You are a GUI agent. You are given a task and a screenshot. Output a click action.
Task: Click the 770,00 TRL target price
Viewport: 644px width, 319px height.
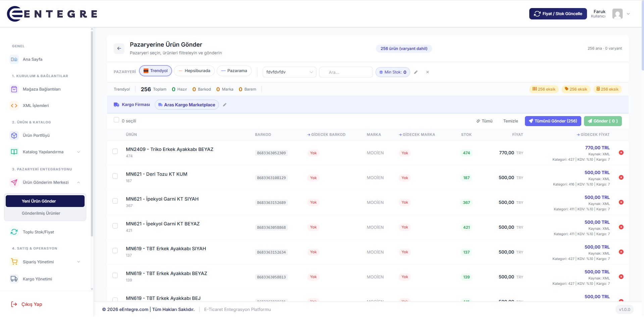597,148
